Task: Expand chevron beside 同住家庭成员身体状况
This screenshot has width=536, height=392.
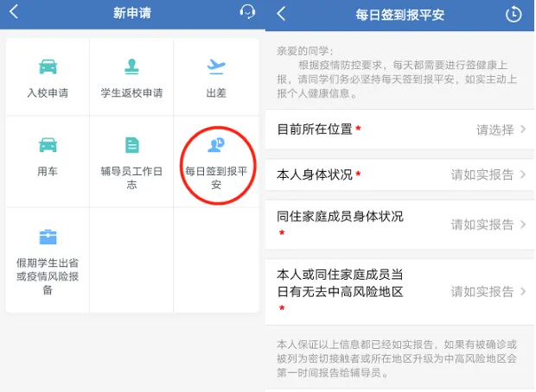Action: (x=523, y=224)
